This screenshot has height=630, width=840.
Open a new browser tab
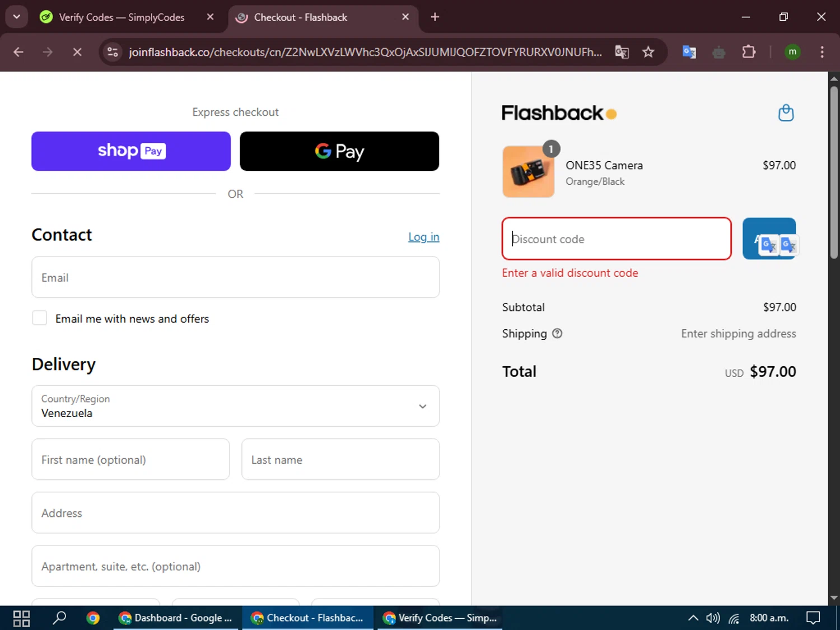435,17
